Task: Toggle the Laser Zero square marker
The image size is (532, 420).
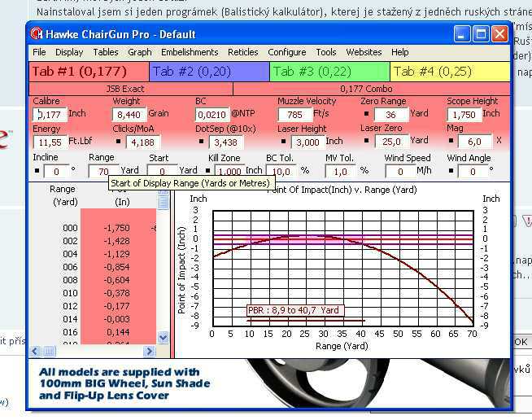Action: (x=366, y=140)
